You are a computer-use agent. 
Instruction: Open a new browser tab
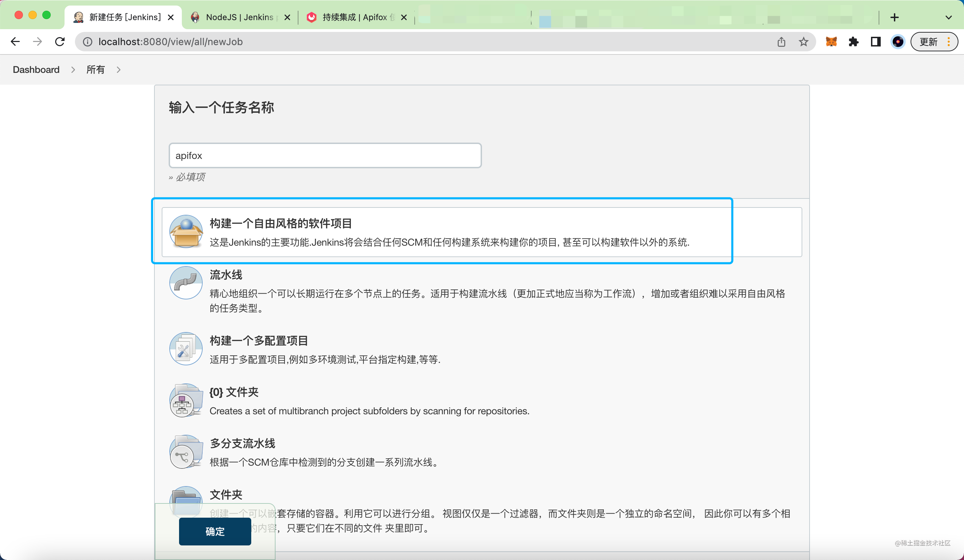coord(894,18)
